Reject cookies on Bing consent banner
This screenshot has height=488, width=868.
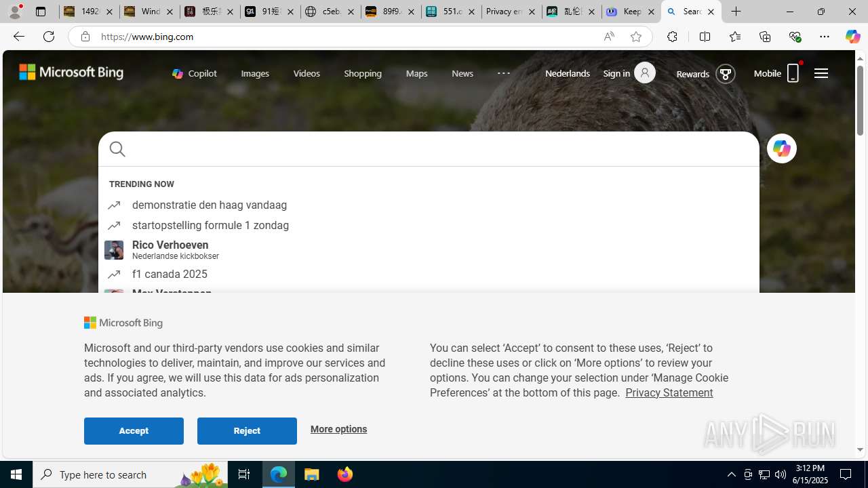[x=247, y=431]
